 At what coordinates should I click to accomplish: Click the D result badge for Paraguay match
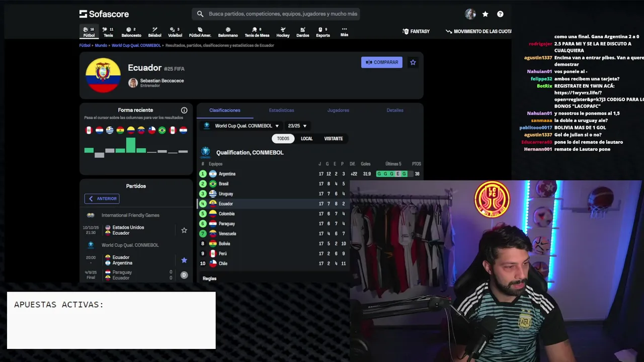(184, 275)
